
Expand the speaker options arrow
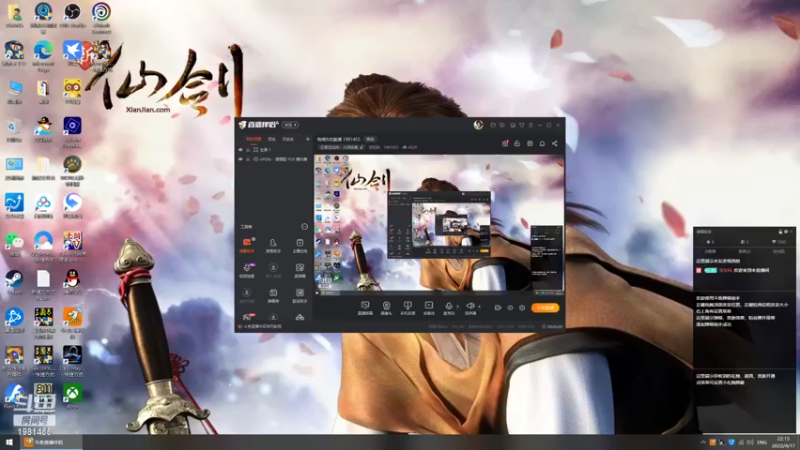[x=479, y=307]
